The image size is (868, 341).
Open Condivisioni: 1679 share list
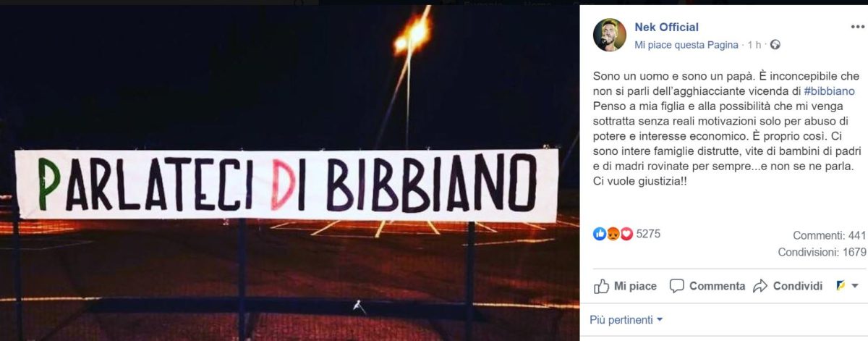[822, 252]
